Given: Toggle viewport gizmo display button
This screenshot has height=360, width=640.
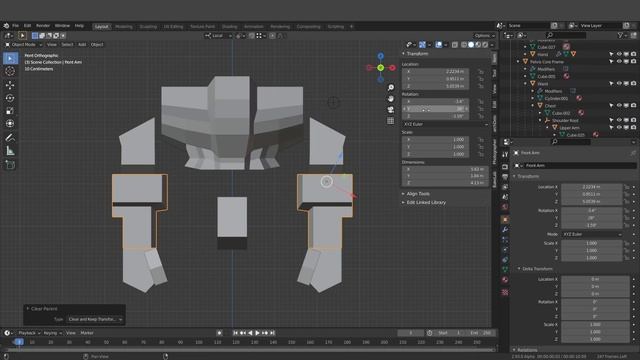Looking at the screenshot, I should click(422, 44).
